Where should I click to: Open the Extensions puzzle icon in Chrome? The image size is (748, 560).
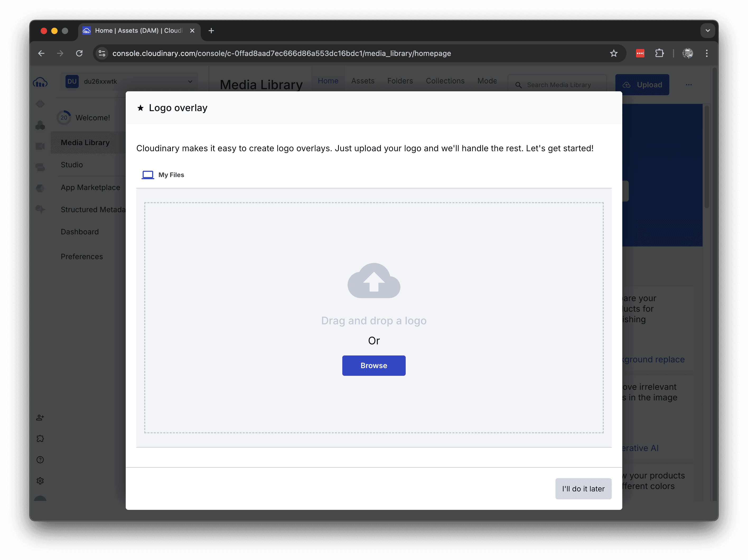click(659, 53)
